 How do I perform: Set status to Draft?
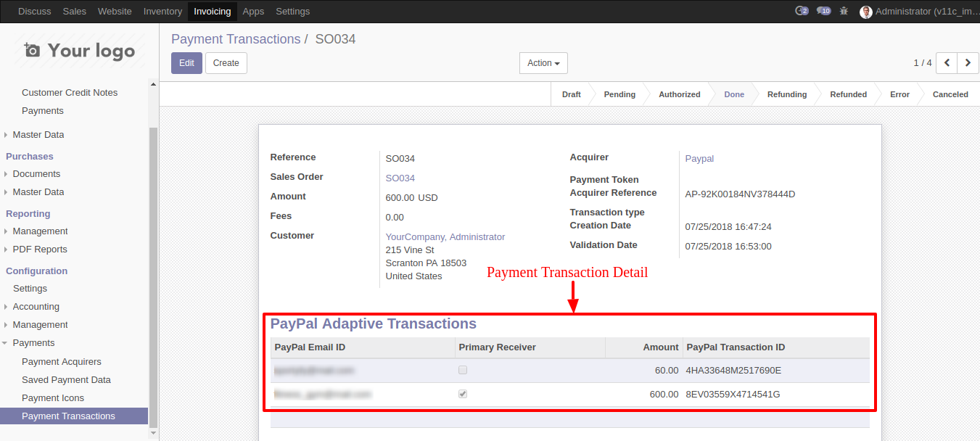tap(572, 94)
